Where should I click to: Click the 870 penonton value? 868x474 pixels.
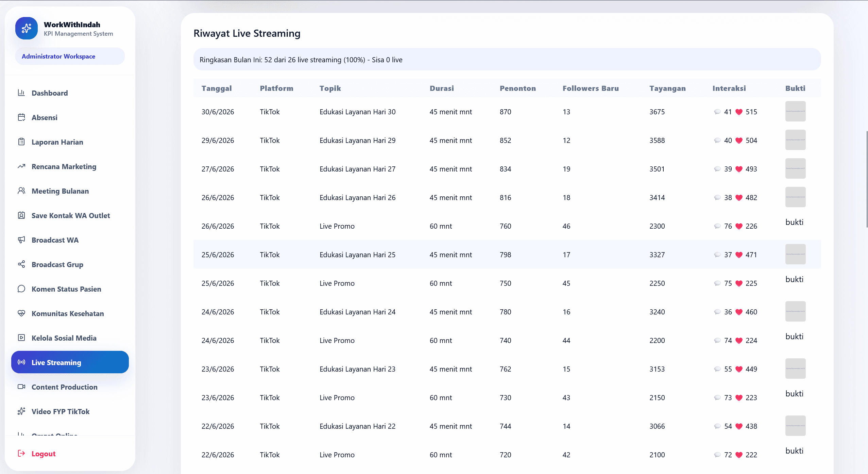point(505,112)
